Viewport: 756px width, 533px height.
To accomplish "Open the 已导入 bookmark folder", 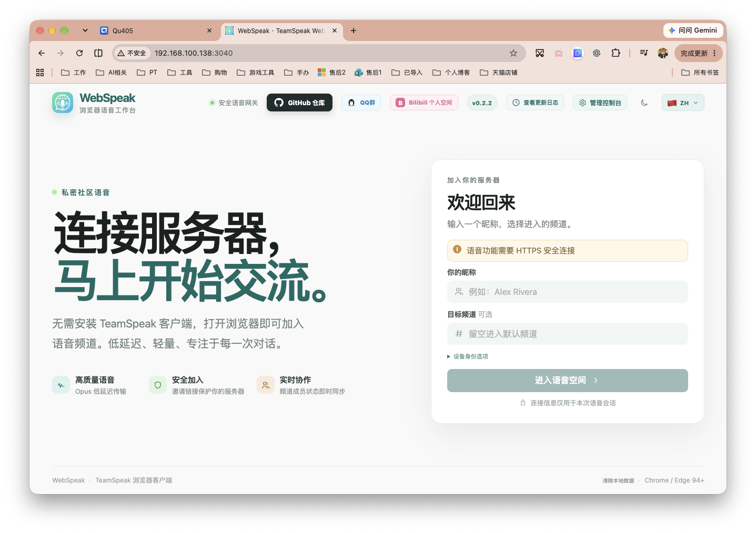I will 407,73.
